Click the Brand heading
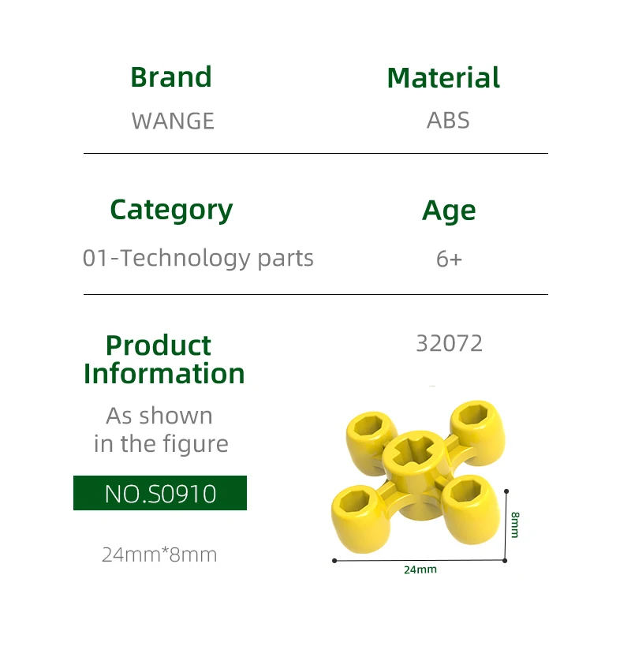This screenshot has height=672, width=631. pos(171,77)
